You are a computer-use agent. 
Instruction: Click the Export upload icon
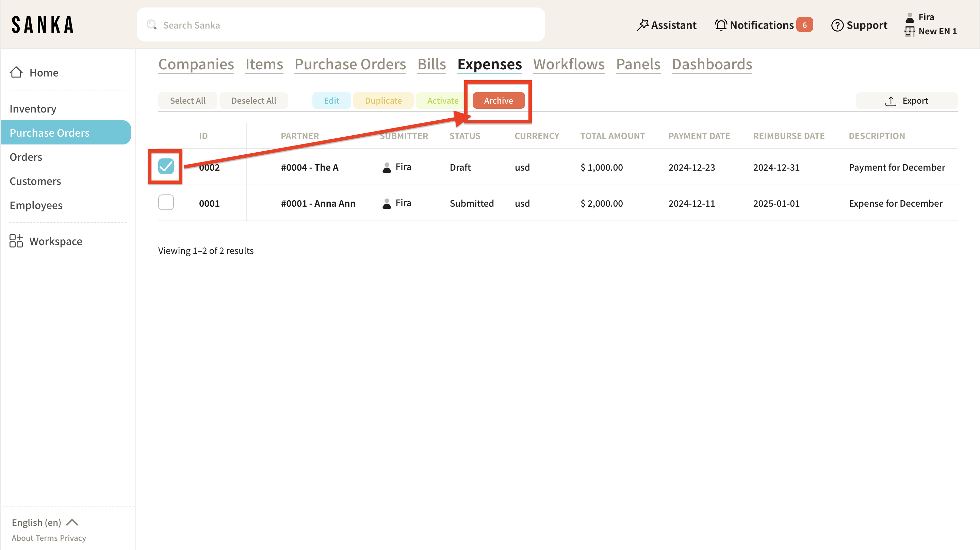(890, 101)
